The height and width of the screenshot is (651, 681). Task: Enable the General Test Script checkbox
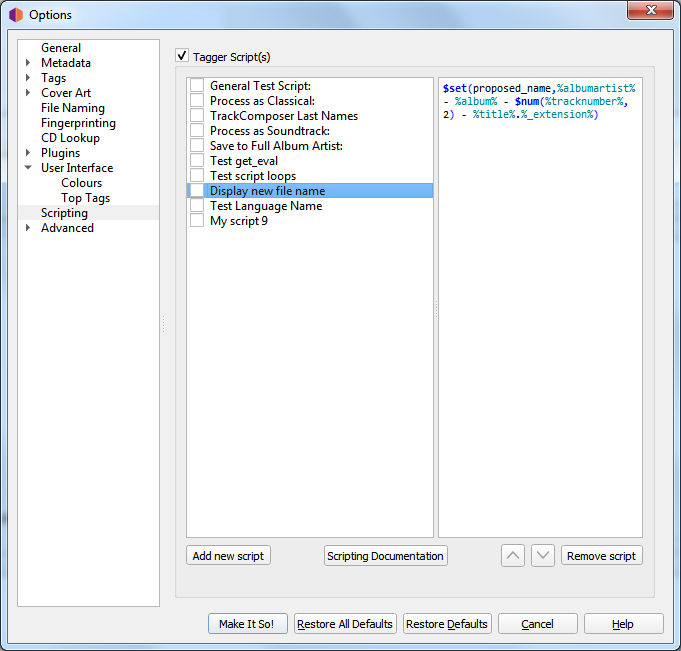[197, 86]
